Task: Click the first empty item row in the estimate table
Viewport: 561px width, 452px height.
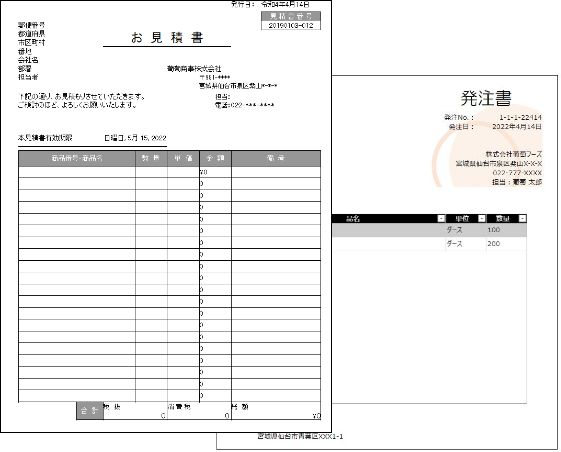Action: click(169, 172)
